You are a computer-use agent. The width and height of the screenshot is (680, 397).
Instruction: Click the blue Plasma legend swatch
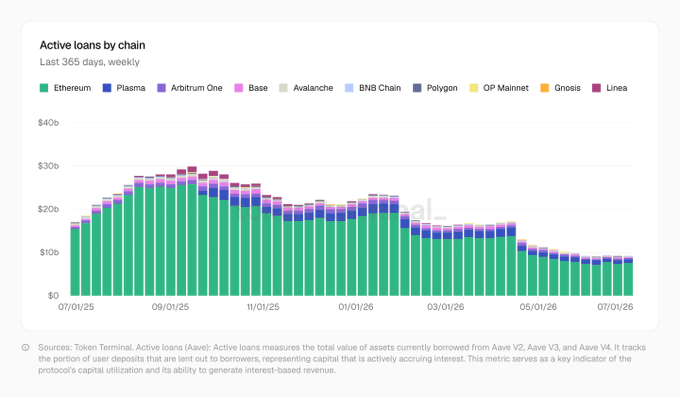tap(107, 88)
